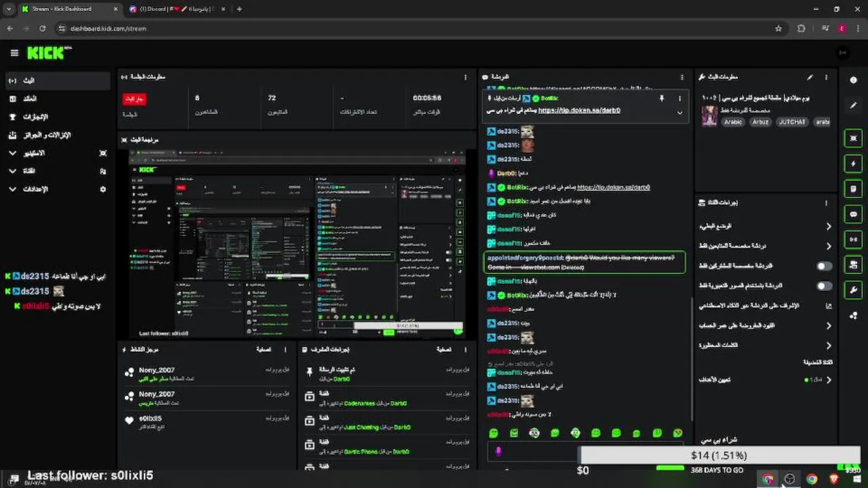This screenshot has width=868, height=488.
Task: Expand the row below the AI moderation row
Action: tap(765, 325)
